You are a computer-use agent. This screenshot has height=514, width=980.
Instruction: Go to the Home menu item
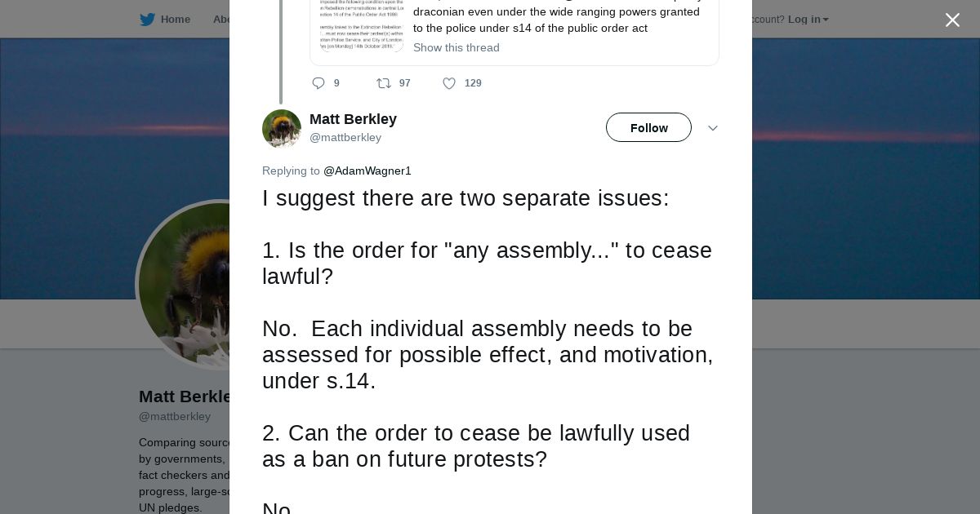tap(175, 20)
